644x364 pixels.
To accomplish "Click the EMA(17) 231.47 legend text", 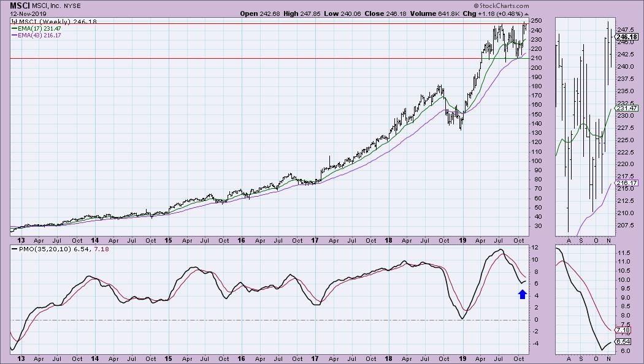I will coord(39,29).
